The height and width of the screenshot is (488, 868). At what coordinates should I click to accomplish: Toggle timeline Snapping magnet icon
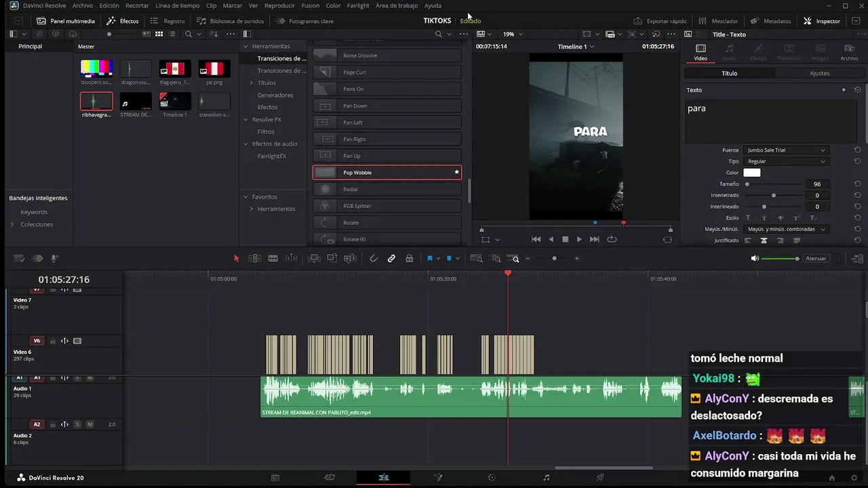coord(374,258)
